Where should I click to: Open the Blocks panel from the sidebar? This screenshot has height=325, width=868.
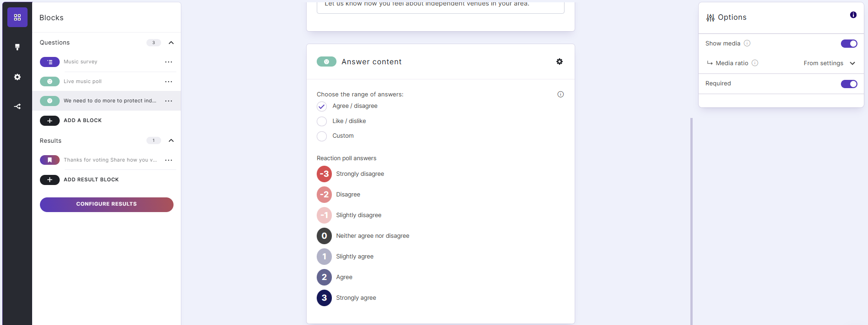(17, 17)
